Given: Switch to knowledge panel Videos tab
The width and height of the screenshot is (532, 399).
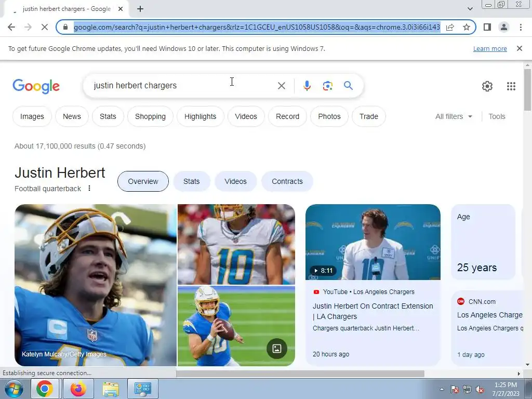Looking at the screenshot, I should point(235,181).
